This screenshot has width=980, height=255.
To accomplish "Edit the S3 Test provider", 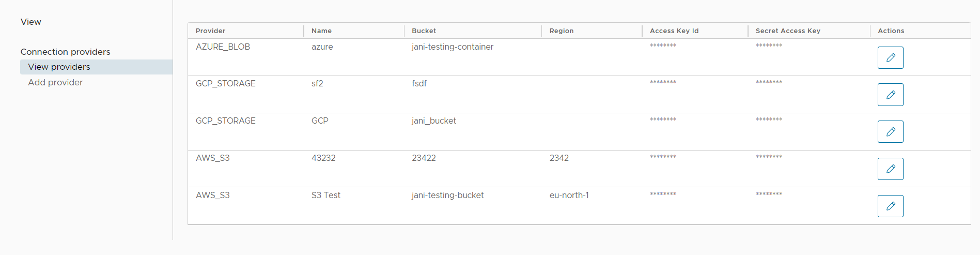I will click(x=890, y=206).
